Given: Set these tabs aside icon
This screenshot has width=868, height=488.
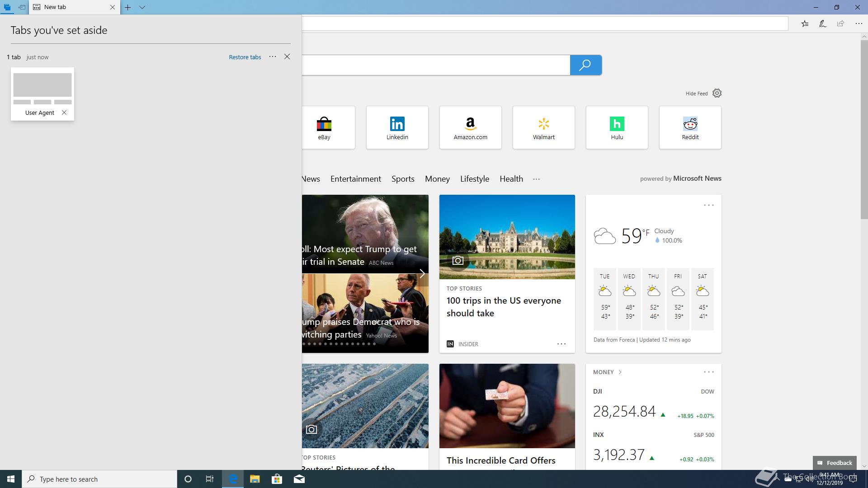Looking at the screenshot, I should point(21,7).
